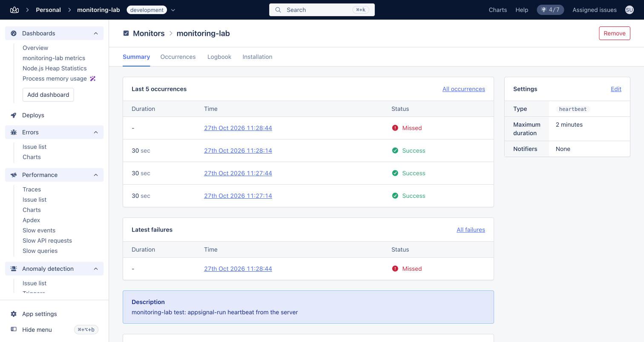Switch to the Occurrences tab
Image resolution: width=644 pixels, height=342 pixels.
coord(178,57)
